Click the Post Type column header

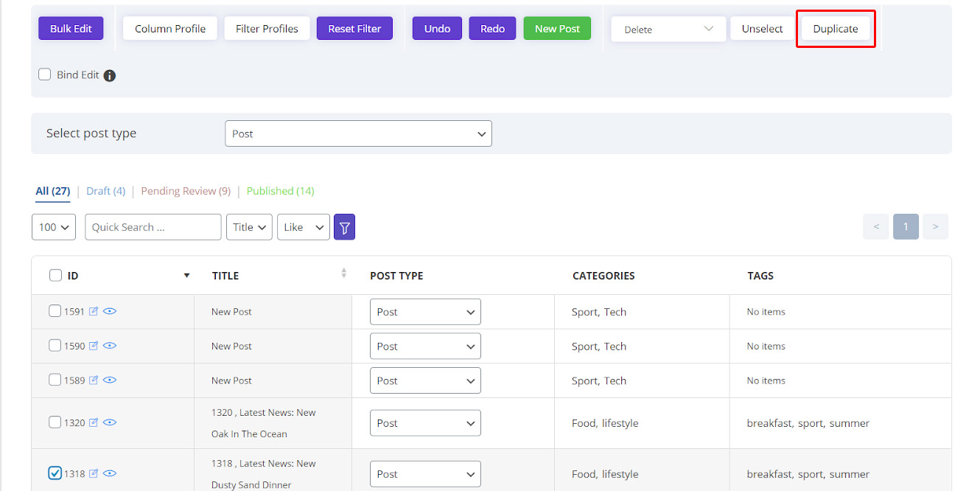(x=396, y=276)
